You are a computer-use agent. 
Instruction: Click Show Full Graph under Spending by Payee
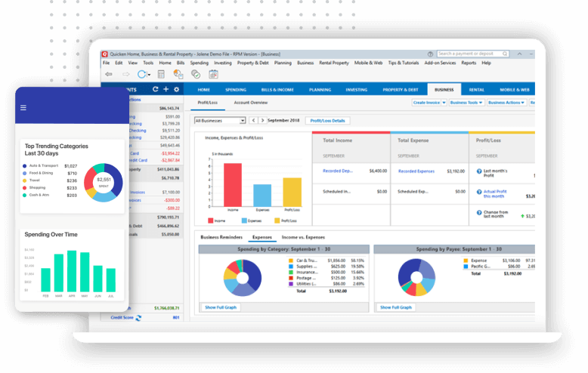(x=395, y=307)
